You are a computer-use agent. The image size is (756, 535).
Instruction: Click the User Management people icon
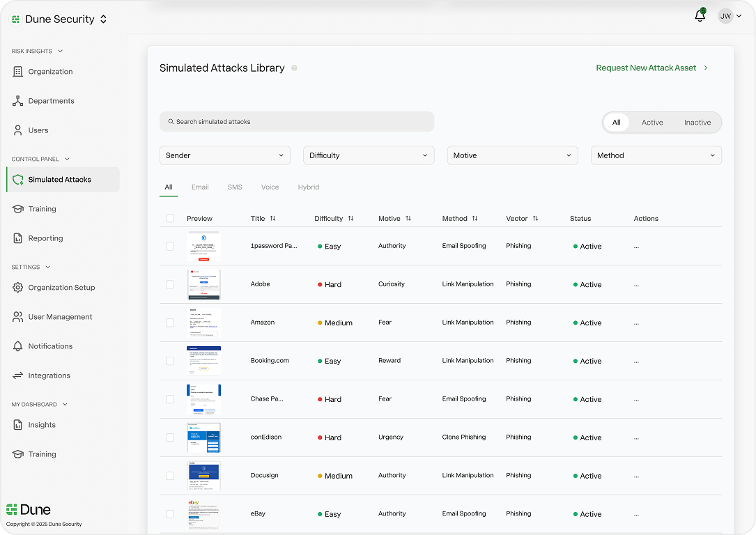(x=18, y=317)
